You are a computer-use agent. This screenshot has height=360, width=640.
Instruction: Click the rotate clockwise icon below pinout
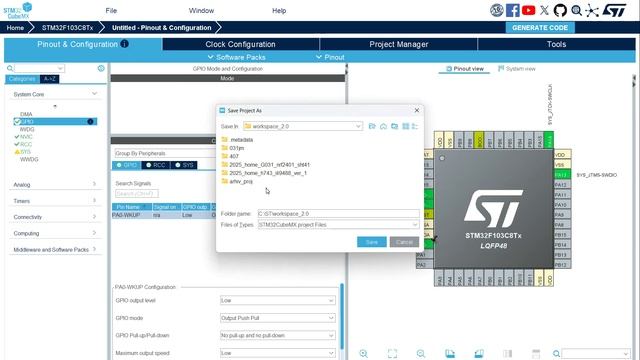pyautogui.click(x=450, y=353)
